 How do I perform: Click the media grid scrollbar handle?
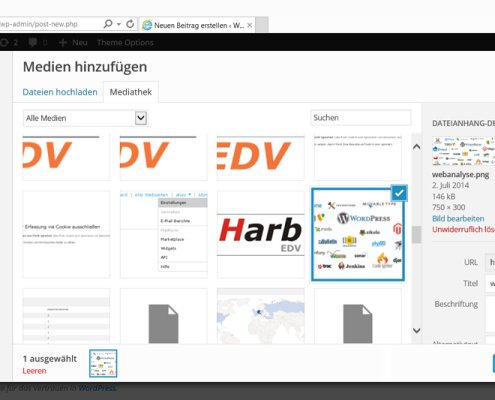tap(416, 235)
